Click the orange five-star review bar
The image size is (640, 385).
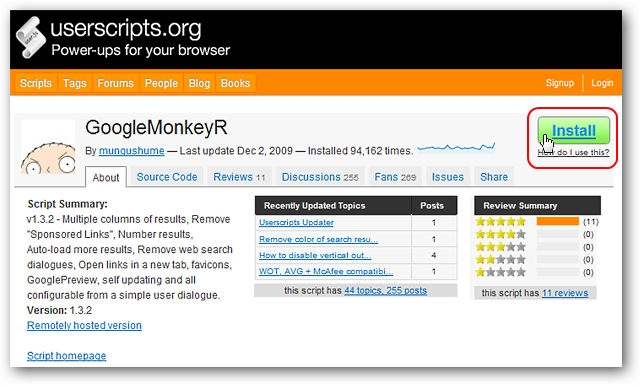click(x=558, y=221)
